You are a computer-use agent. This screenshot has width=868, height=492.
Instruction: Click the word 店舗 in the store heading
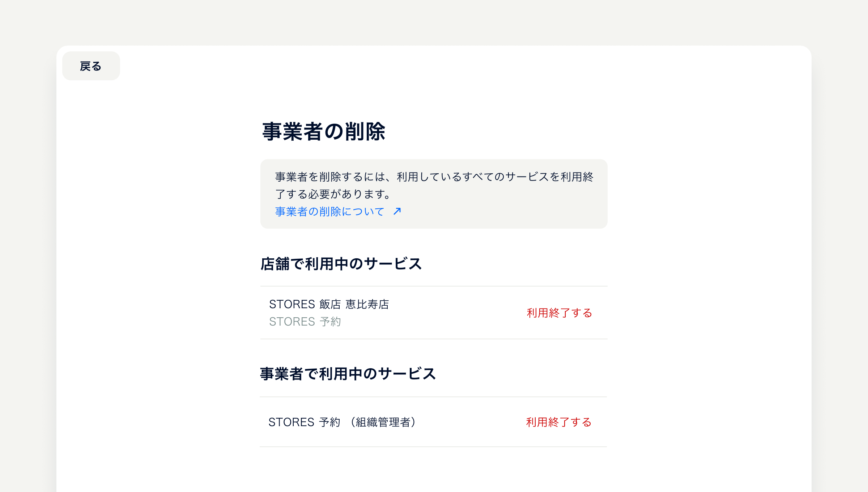point(275,264)
